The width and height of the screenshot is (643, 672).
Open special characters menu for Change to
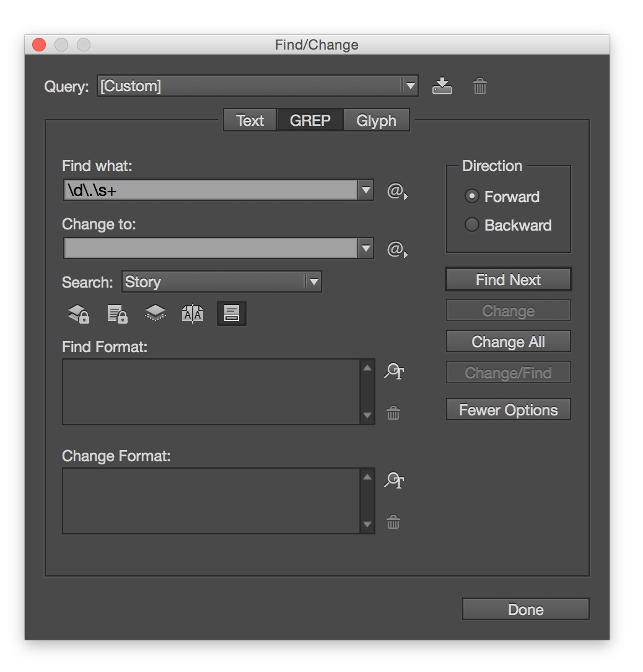pyautogui.click(x=396, y=249)
